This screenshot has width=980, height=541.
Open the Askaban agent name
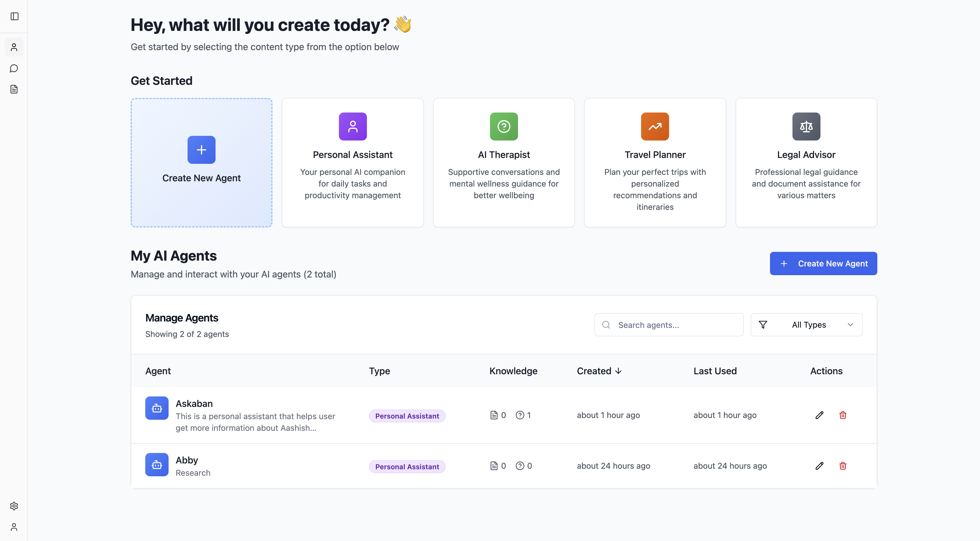[194, 404]
